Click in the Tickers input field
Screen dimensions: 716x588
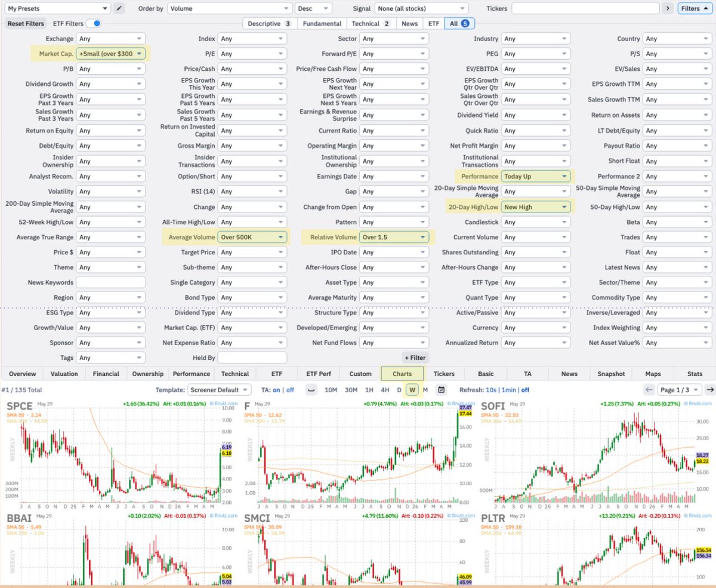click(x=585, y=8)
